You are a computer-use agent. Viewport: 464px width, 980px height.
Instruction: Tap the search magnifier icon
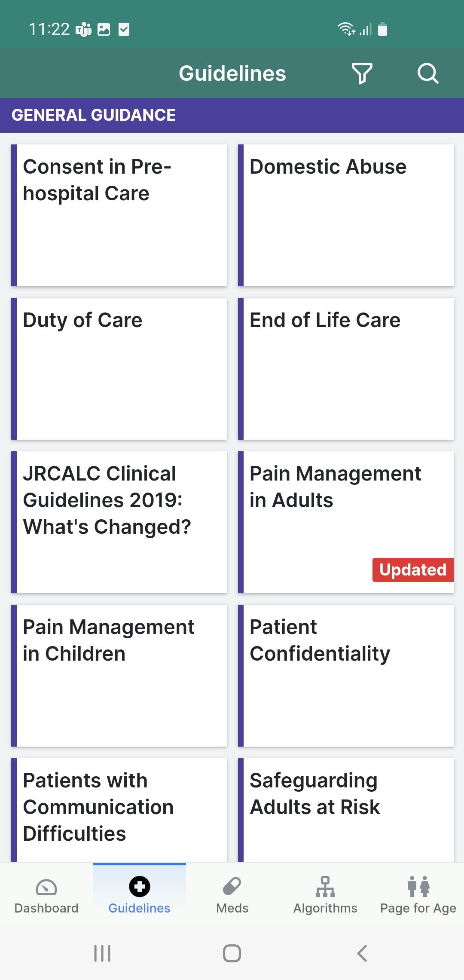coord(428,73)
